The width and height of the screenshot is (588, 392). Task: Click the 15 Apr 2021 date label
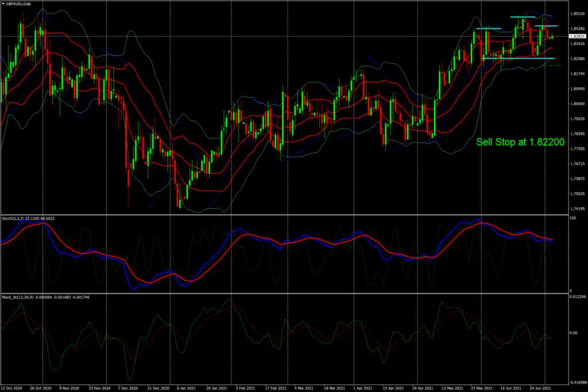(393, 388)
